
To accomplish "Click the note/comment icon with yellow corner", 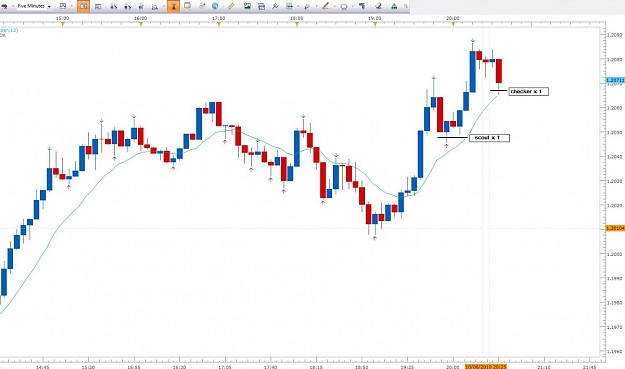I will (x=187, y=6).
